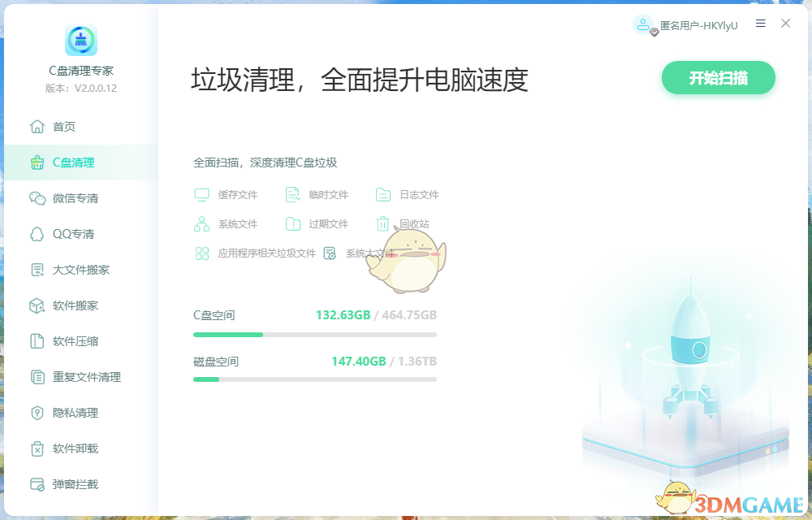This screenshot has height=520, width=812.
Task: Click the 开始扫描 scan button
Action: (718, 78)
